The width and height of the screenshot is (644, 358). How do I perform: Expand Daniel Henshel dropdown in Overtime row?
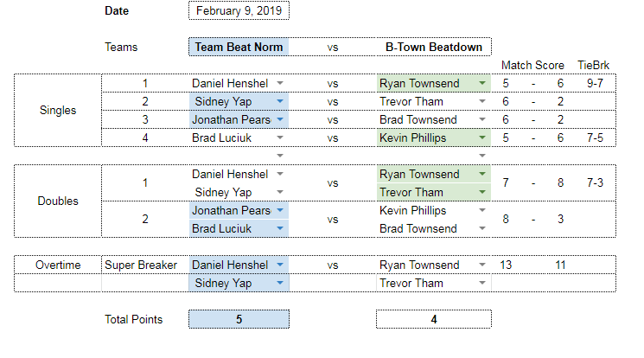(x=280, y=265)
